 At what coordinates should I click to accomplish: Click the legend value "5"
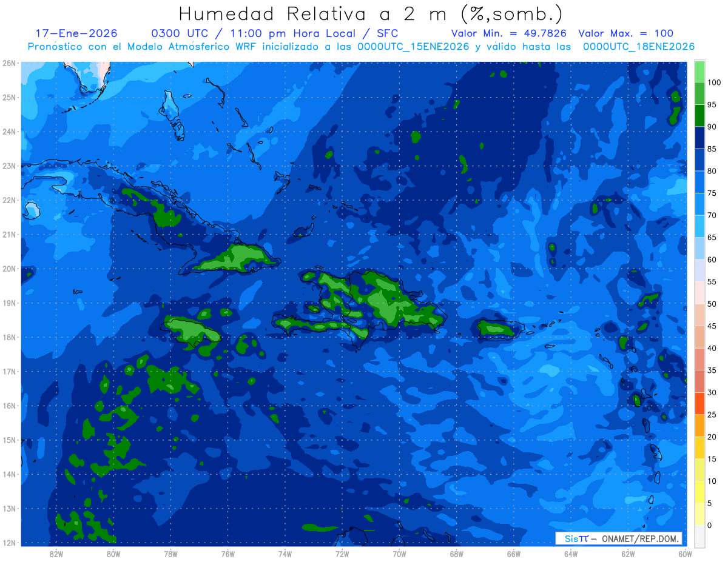tap(709, 503)
